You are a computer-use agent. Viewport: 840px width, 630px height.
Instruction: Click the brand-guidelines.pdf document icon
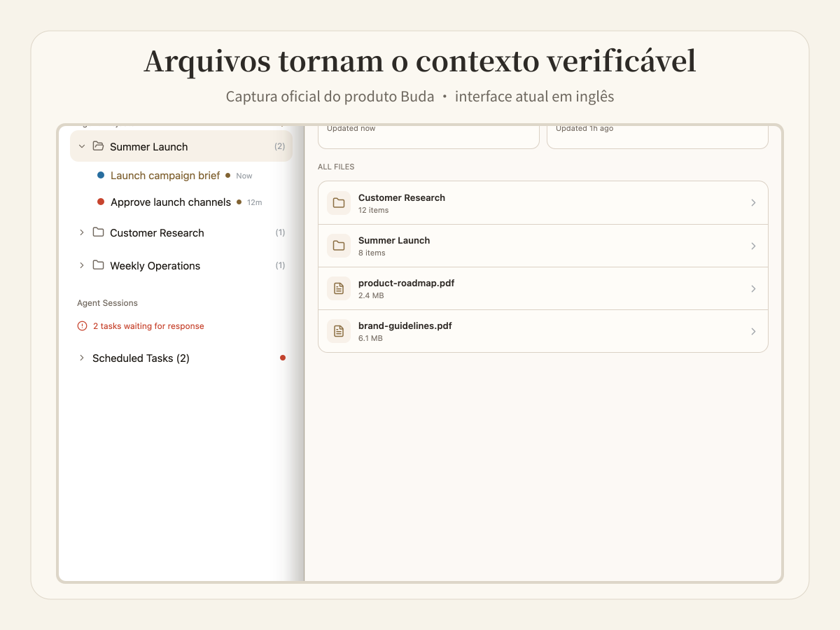(x=339, y=331)
